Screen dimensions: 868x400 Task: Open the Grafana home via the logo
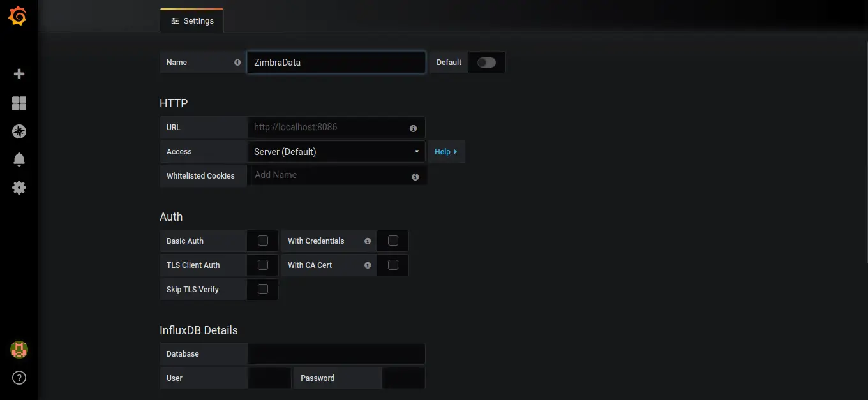(x=19, y=16)
